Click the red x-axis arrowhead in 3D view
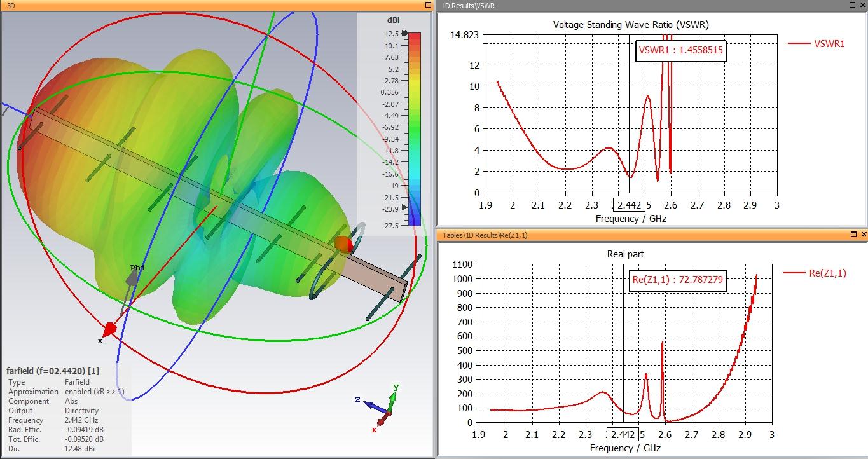The height and width of the screenshot is (459, 868). 109,329
